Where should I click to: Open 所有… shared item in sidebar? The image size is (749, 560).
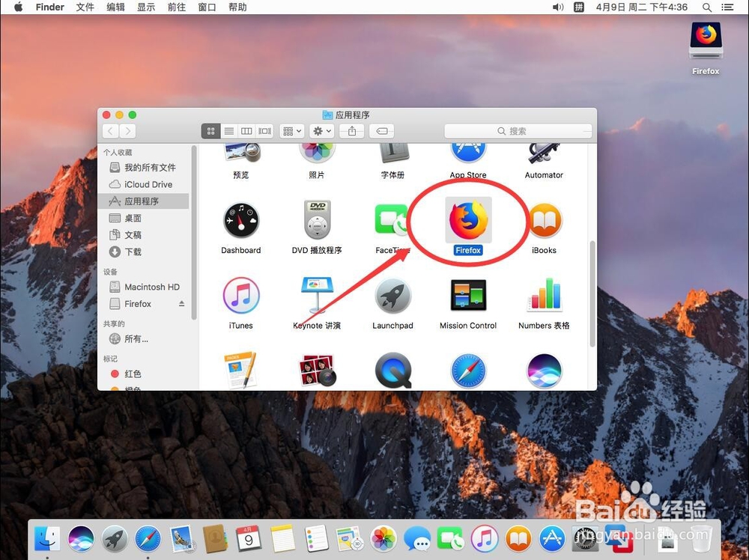(143, 339)
